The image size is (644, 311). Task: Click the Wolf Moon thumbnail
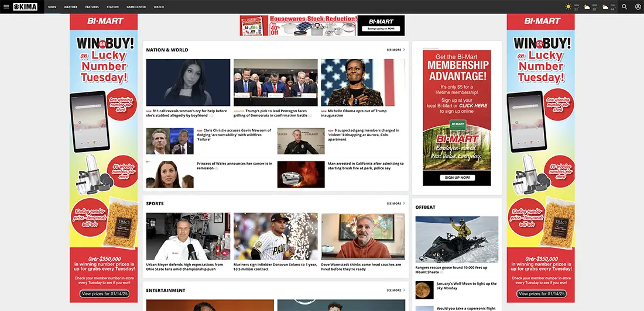[x=424, y=290]
